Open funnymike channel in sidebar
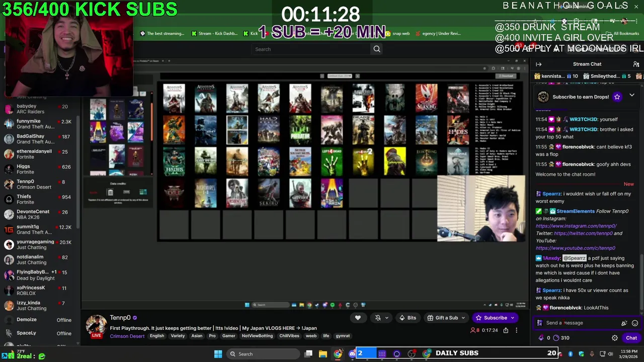Screen dimensions: 644x362 coord(39,124)
